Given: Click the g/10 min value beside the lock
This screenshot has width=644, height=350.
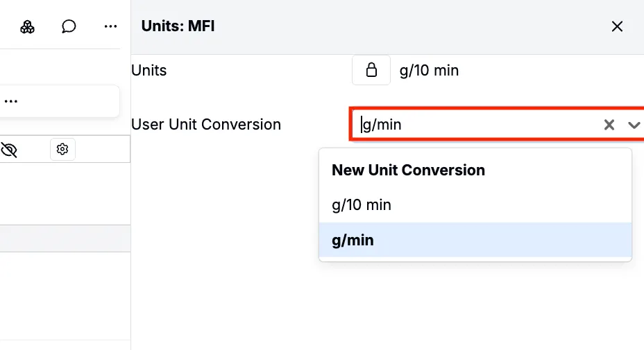Looking at the screenshot, I should pyautogui.click(x=429, y=70).
